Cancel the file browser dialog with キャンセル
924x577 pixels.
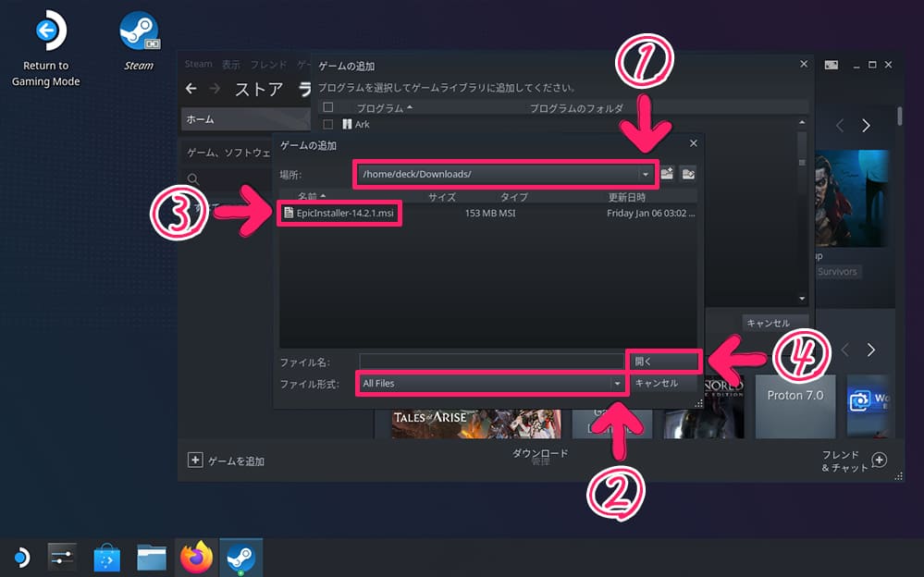tap(665, 383)
